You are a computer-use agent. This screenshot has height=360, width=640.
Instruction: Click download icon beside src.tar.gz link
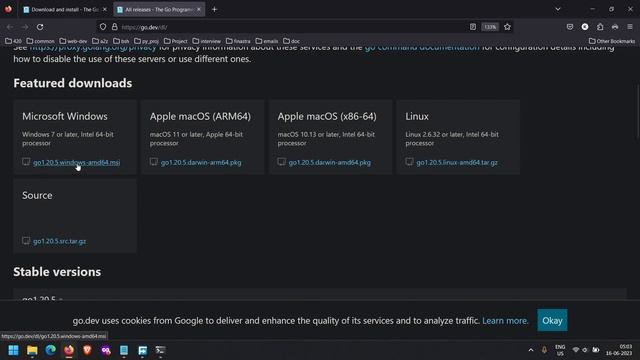(26, 241)
